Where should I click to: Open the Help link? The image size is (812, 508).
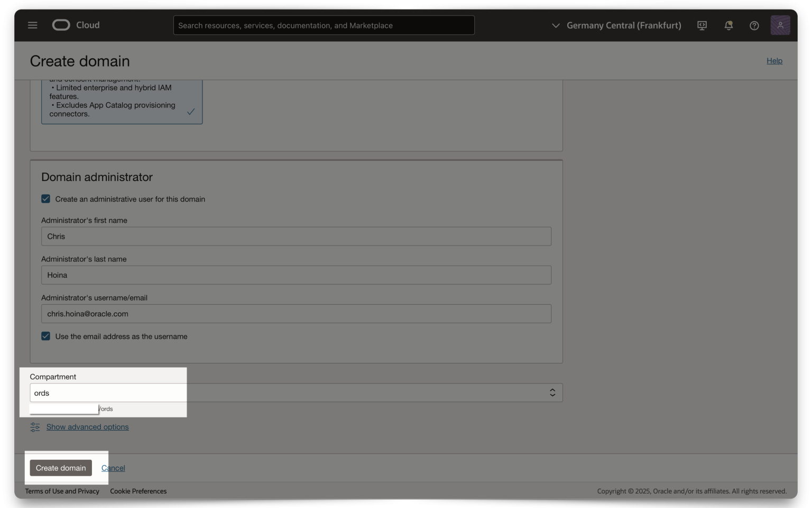pyautogui.click(x=774, y=60)
